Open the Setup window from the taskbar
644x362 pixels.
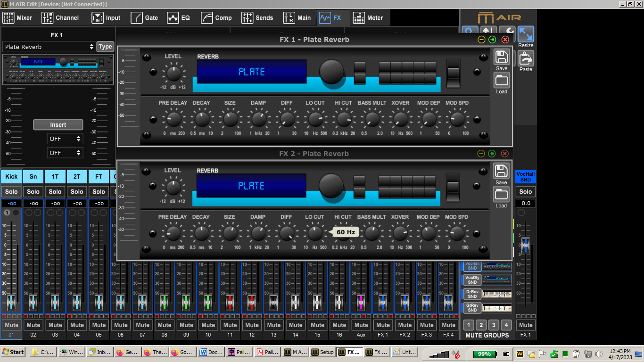(322, 352)
